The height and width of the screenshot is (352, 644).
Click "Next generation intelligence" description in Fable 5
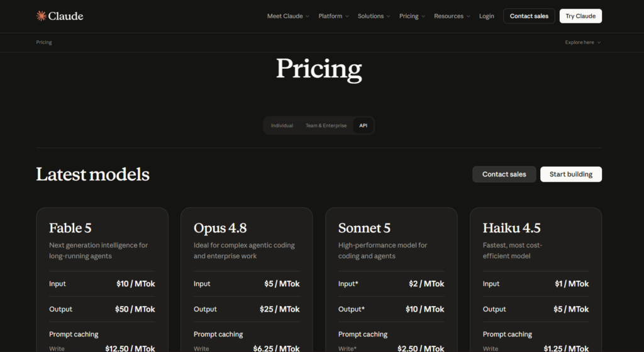98,251
